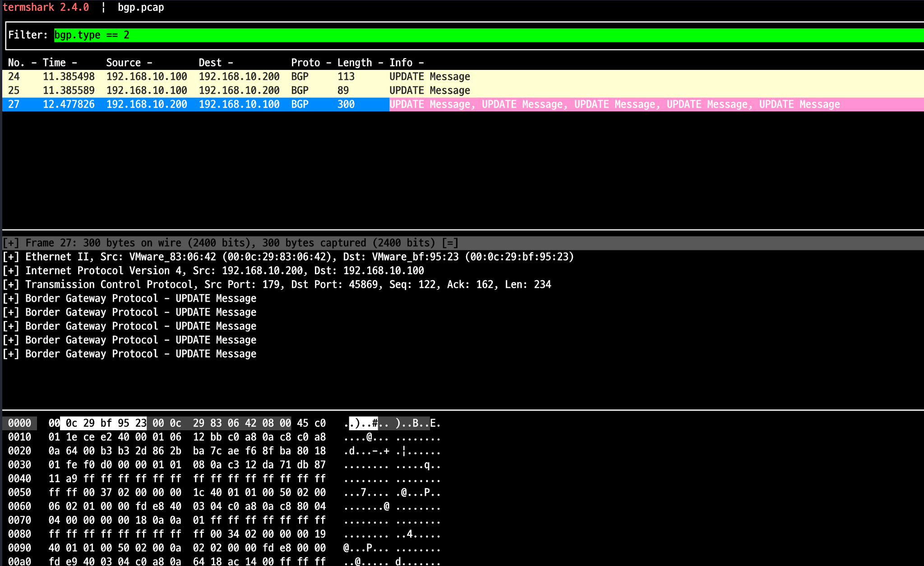This screenshot has height=566, width=924.
Task: Expand the Frame 27 tree node
Action: (x=11, y=243)
